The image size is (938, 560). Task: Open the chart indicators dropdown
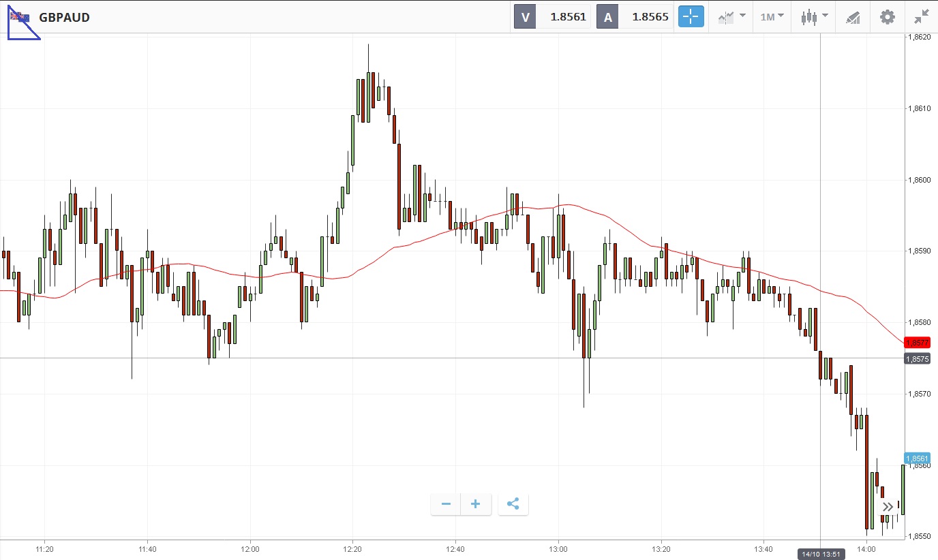(x=732, y=17)
